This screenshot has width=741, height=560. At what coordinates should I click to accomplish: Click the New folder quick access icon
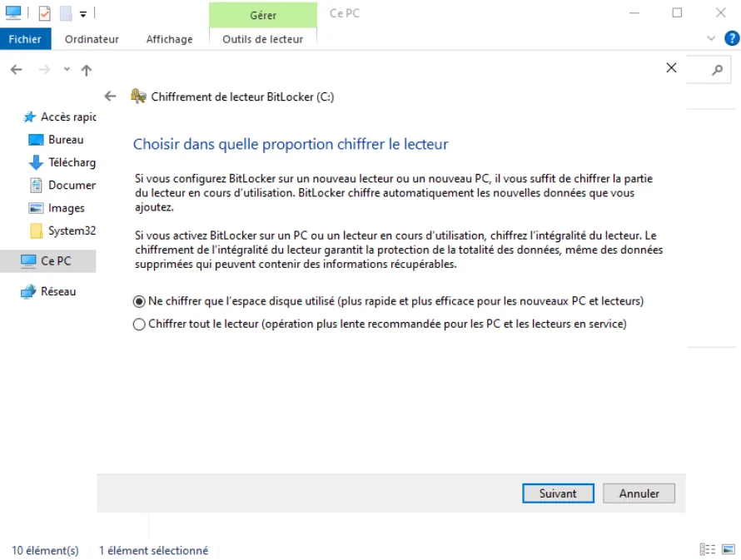pos(65,13)
